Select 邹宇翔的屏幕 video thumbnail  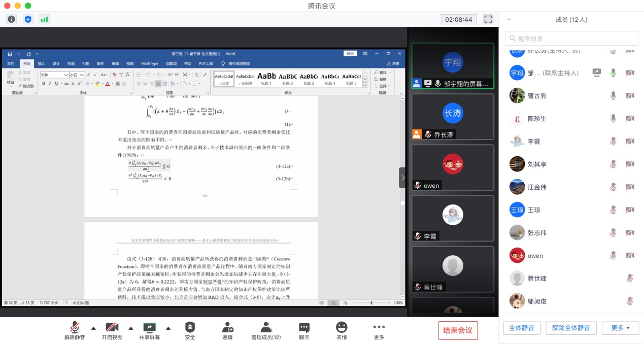coord(453,66)
